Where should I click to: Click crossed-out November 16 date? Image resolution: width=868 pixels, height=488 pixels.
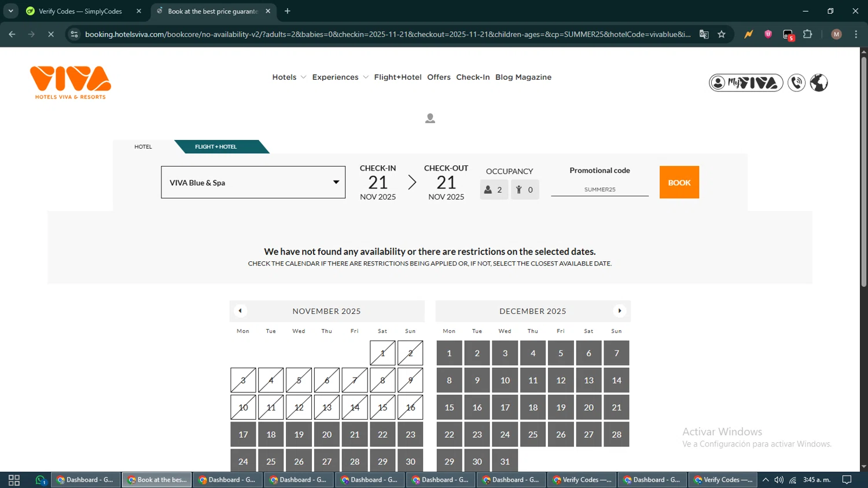coord(410,407)
